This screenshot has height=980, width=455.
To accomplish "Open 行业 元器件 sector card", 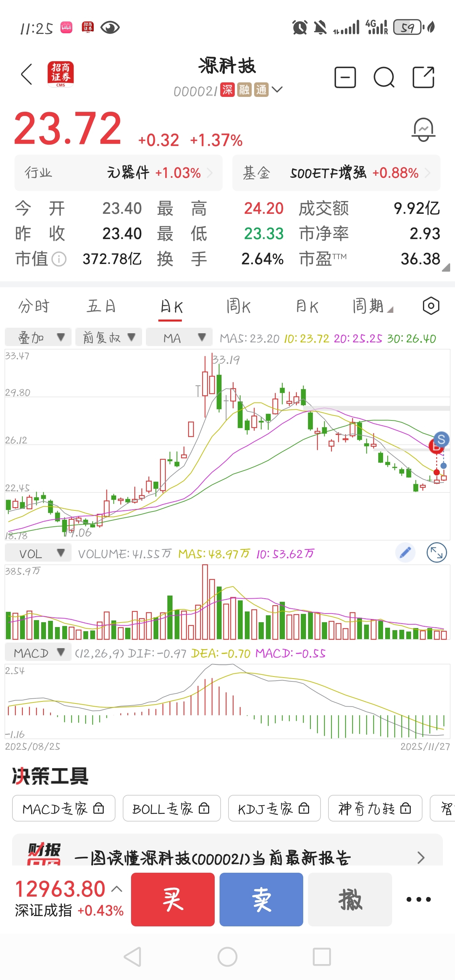I will click(x=119, y=173).
